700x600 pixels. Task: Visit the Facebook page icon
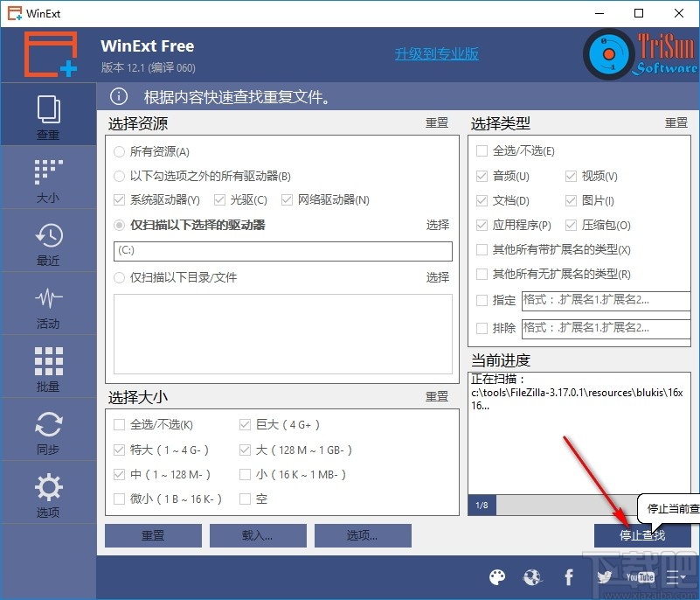pos(568,577)
